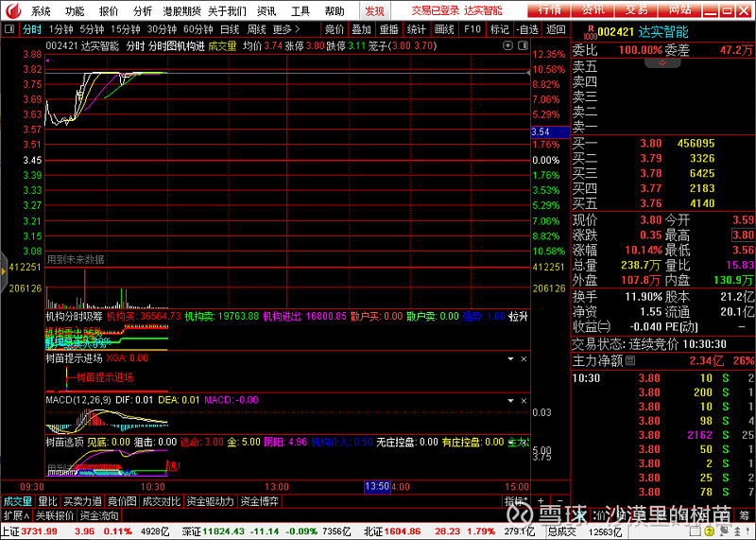Click the 统计 statistics button
Viewport: 756px width, 540px height.
tap(416, 29)
